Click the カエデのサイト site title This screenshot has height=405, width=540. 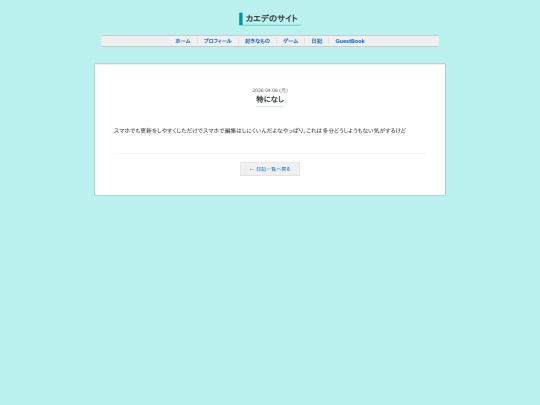(x=271, y=19)
